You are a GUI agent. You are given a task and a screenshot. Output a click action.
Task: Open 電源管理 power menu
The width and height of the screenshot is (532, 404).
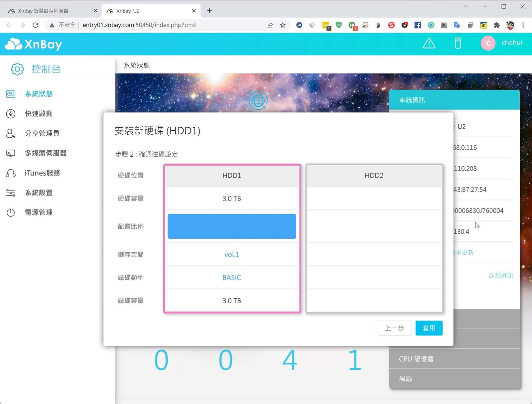[x=39, y=212]
